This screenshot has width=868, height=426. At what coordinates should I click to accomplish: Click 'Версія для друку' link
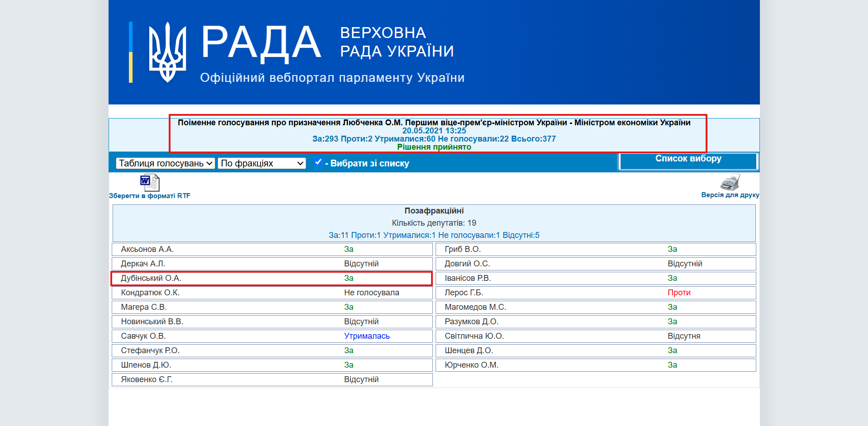(730, 195)
